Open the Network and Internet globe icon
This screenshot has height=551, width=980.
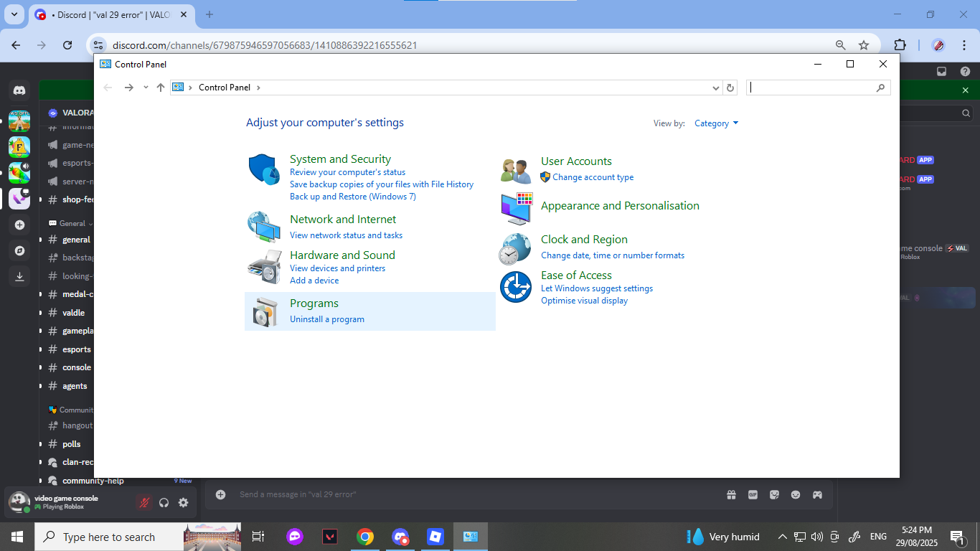(264, 227)
